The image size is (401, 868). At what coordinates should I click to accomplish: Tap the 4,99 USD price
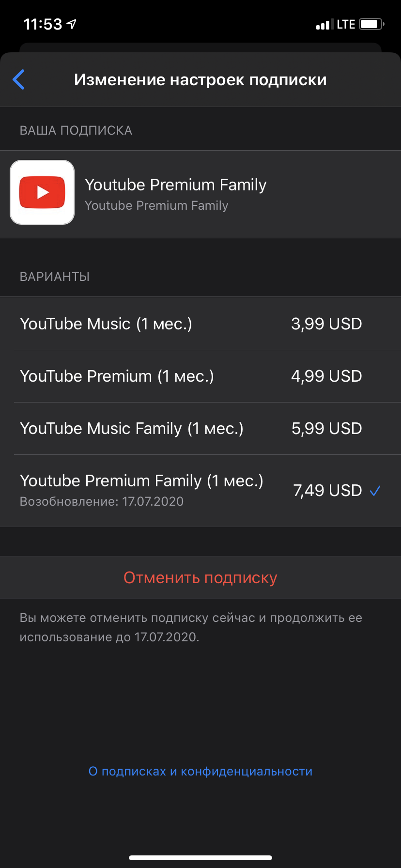coord(326,376)
